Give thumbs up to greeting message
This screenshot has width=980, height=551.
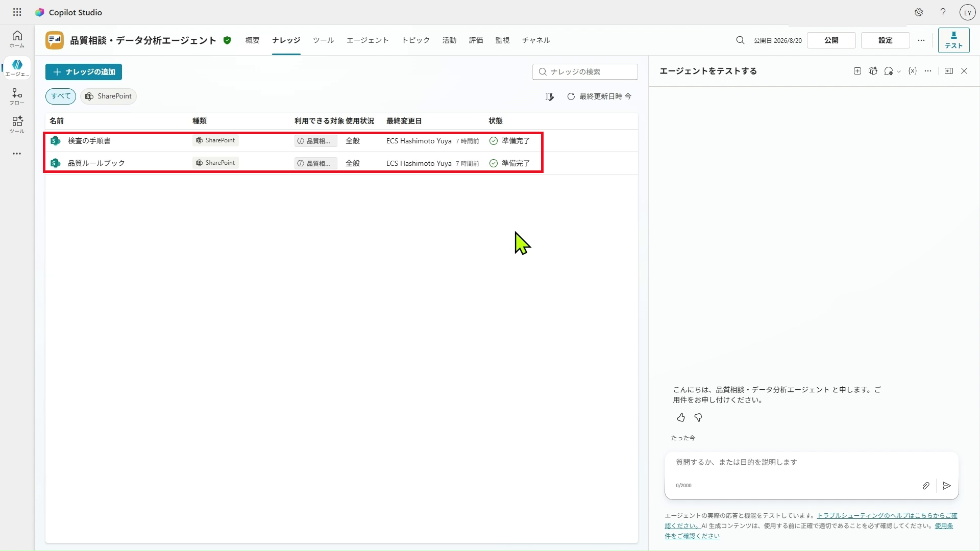681,418
